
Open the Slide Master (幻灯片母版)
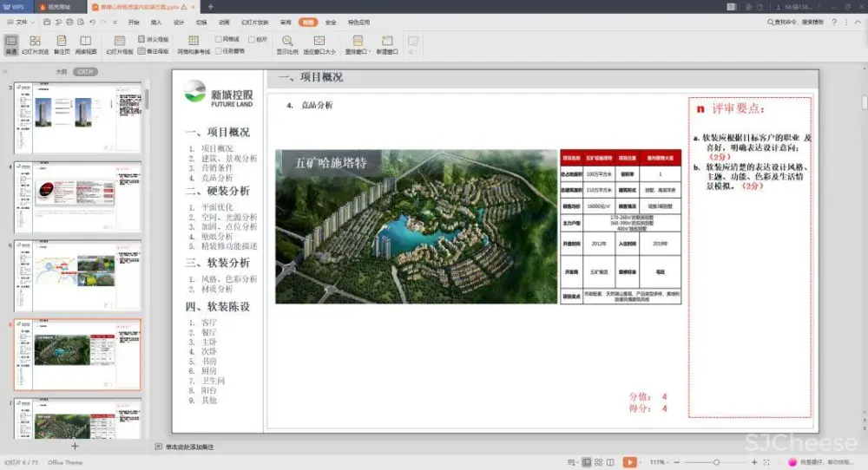pyautogui.click(x=120, y=44)
